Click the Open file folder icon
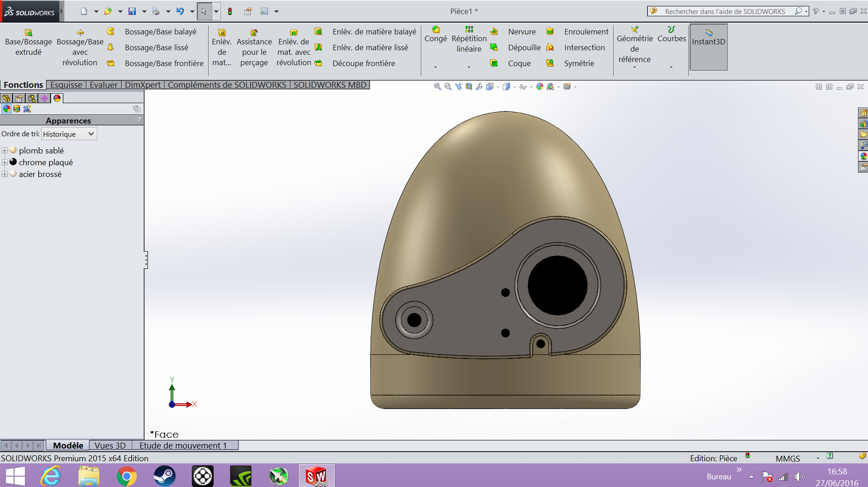Screen dimensions: 868x487 tap(108, 11)
